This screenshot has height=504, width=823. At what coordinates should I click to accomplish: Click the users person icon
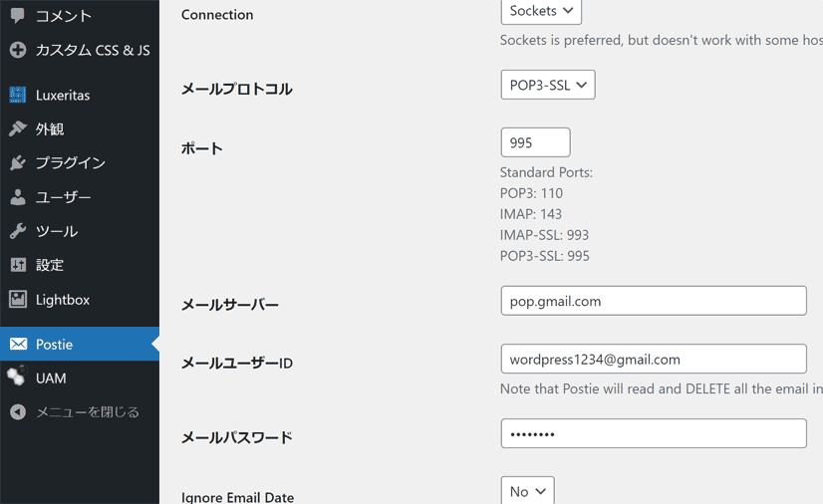[x=18, y=197]
